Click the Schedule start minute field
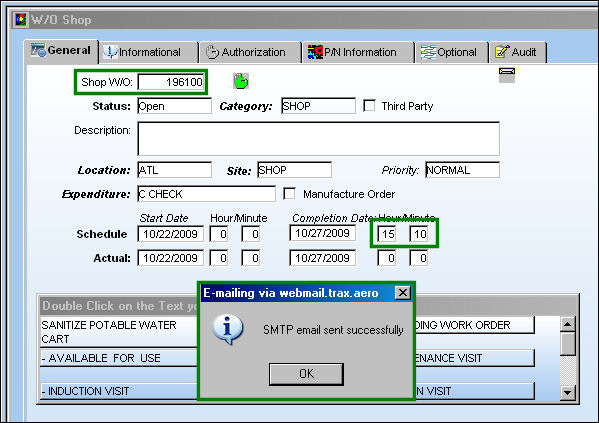The height and width of the screenshot is (423, 599). (x=251, y=234)
